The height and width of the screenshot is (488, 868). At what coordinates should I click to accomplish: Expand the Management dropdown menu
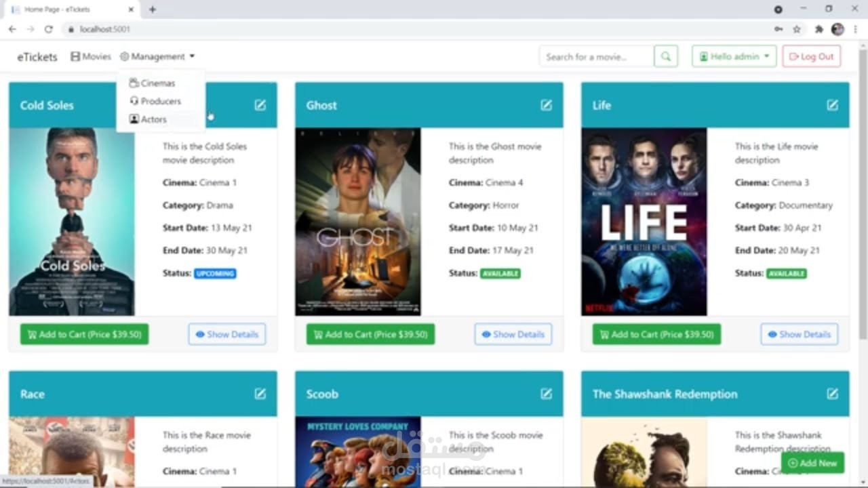tap(157, 56)
